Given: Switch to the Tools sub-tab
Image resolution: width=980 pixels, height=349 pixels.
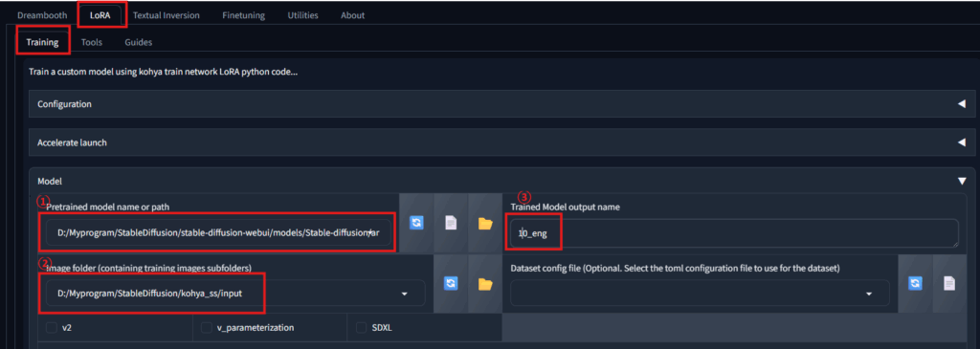Looking at the screenshot, I should pyautogui.click(x=91, y=42).
